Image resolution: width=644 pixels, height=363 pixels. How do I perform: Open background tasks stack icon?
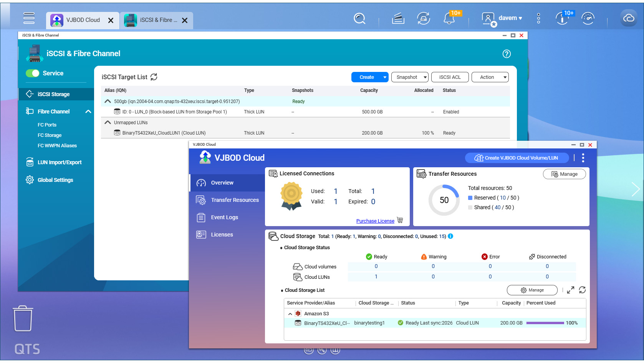pyautogui.click(x=398, y=18)
